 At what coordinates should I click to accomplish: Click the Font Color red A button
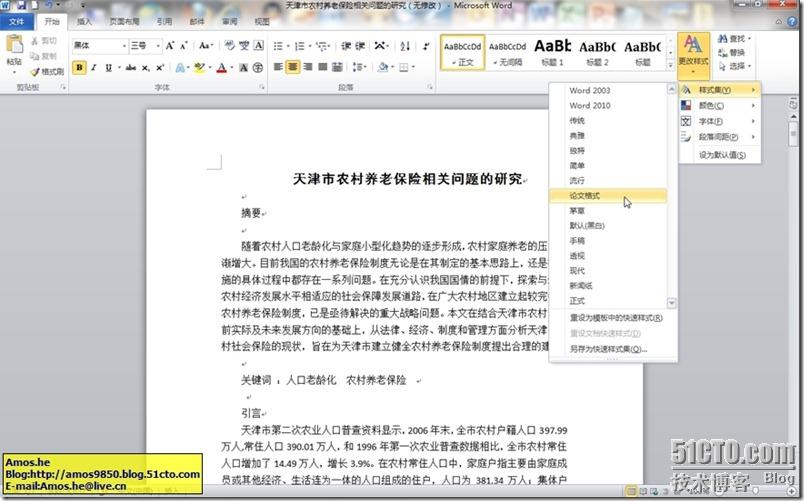click(x=222, y=68)
